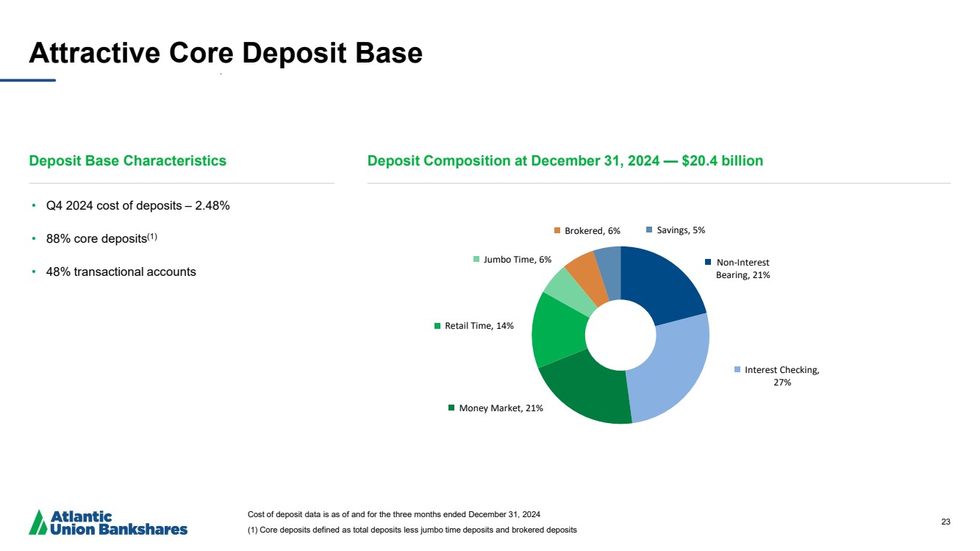Click the 'Q4 2024 cost of deposits – 2.48%' bullet
The width and height of the screenshot is (980, 551).
138,206
